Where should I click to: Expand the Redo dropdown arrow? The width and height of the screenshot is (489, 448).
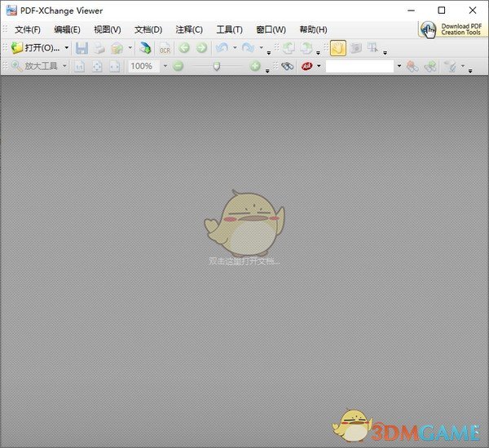(262, 48)
